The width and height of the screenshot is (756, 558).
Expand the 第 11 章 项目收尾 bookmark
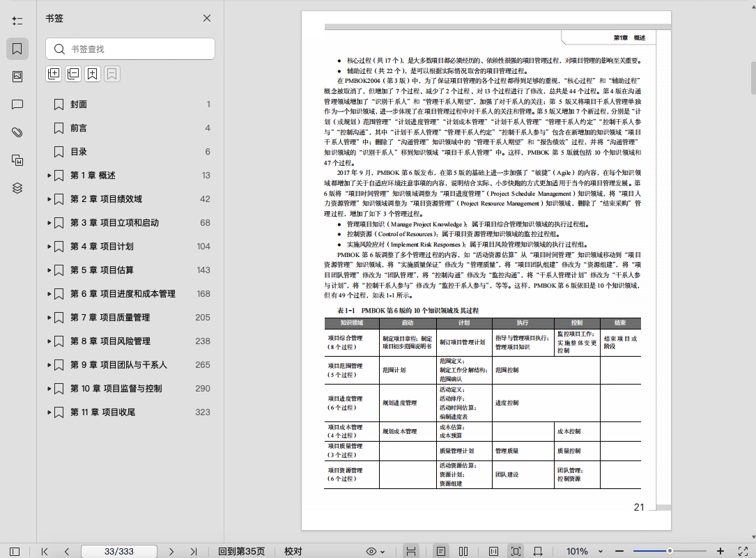49,412
